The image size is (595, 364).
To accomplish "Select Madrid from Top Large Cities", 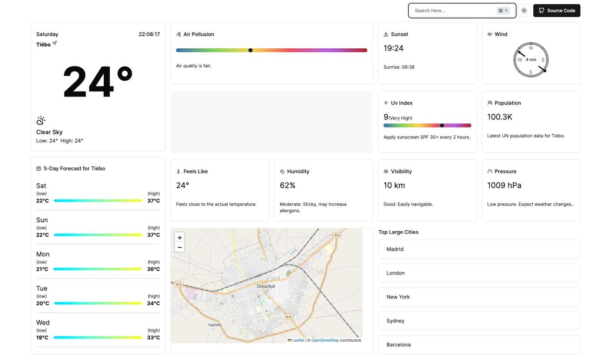I will click(479, 249).
